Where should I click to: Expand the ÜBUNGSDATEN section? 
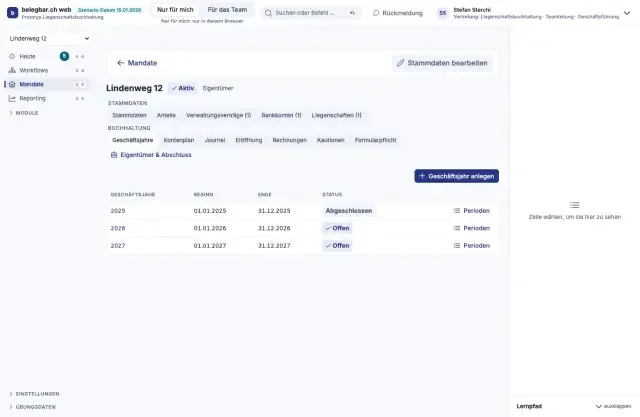(32, 407)
